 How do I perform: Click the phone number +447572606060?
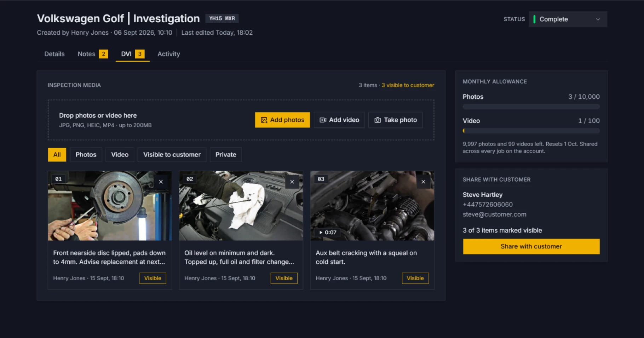pos(488,205)
